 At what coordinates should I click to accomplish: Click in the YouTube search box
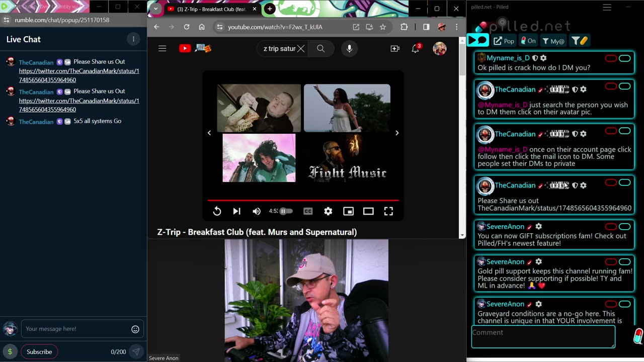coord(280,48)
